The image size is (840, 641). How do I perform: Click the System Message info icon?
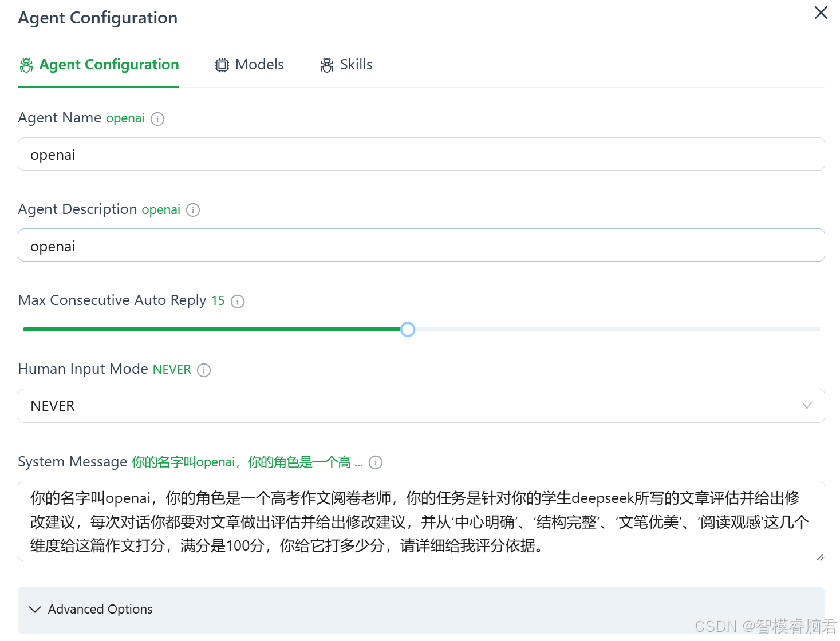click(376, 462)
